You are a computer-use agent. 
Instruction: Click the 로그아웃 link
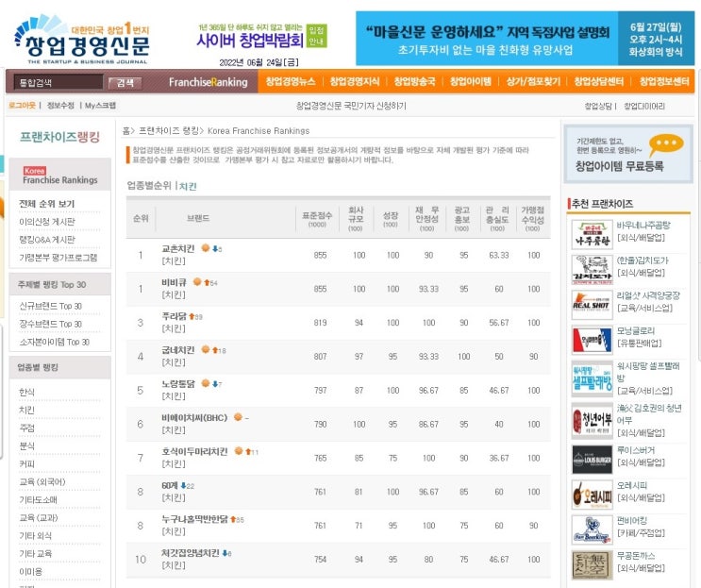pyautogui.click(x=22, y=106)
